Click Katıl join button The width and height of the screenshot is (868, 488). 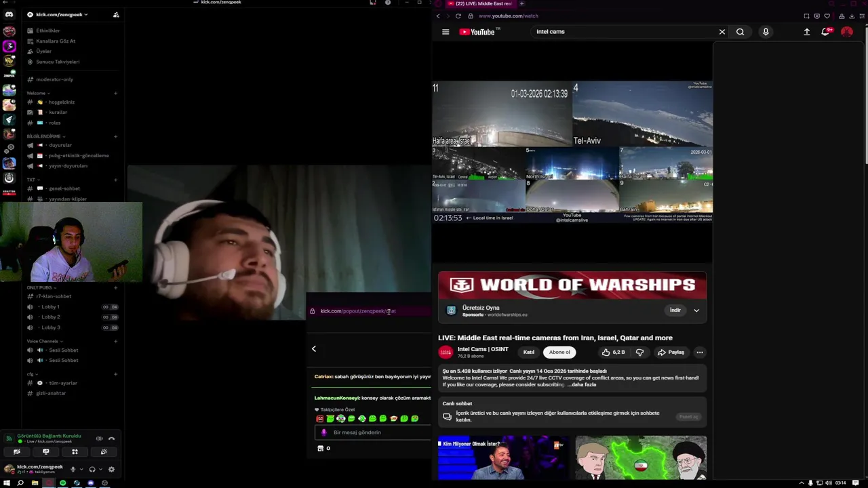[x=529, y=352]
